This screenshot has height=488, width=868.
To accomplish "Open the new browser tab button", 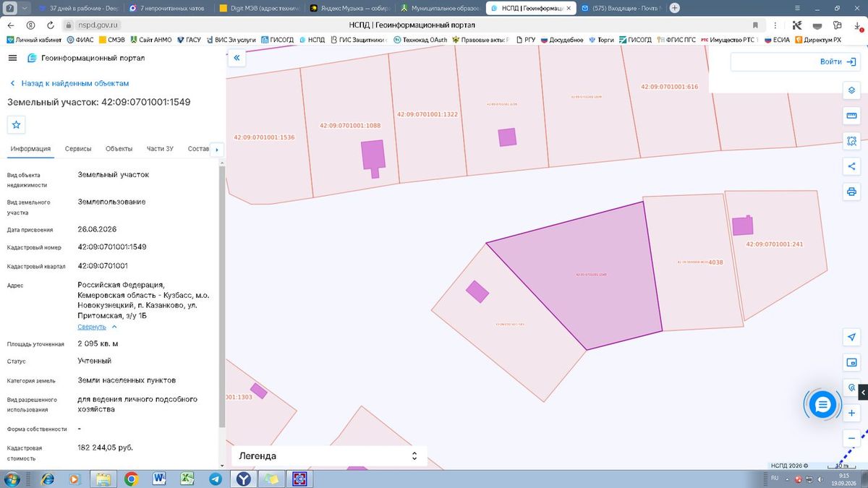I will click(x=675, y=8).
